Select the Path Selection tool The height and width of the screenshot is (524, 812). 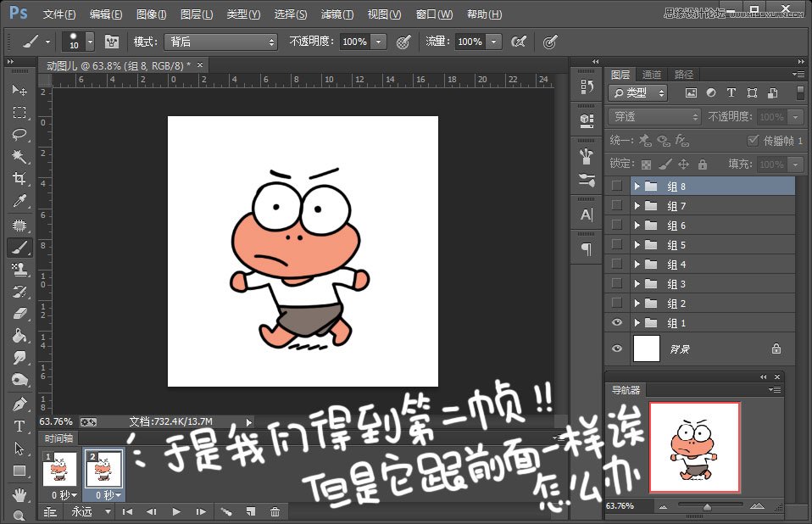19,449
